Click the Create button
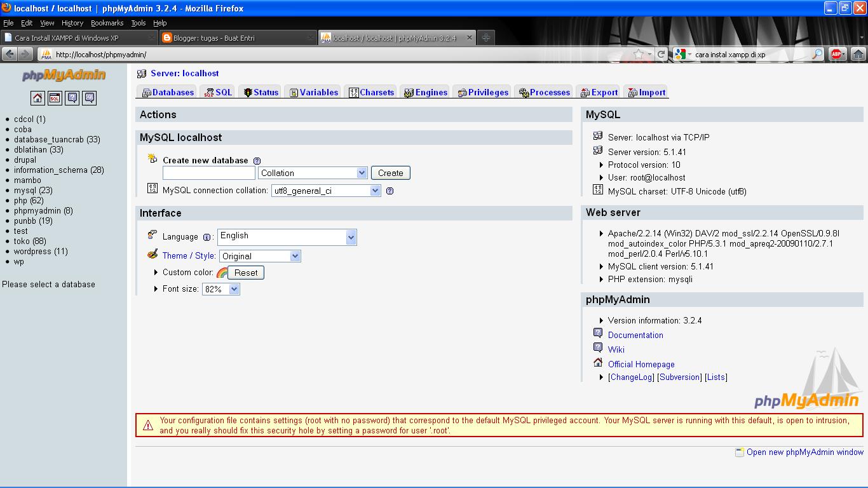This screenshot has width=868, height=488. [x=390, y=172]
